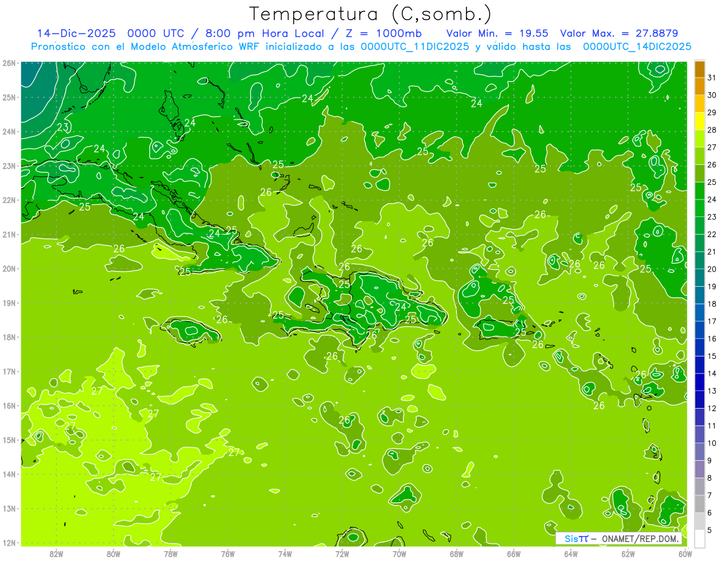Click the color legend label 8

pos(710,478)
